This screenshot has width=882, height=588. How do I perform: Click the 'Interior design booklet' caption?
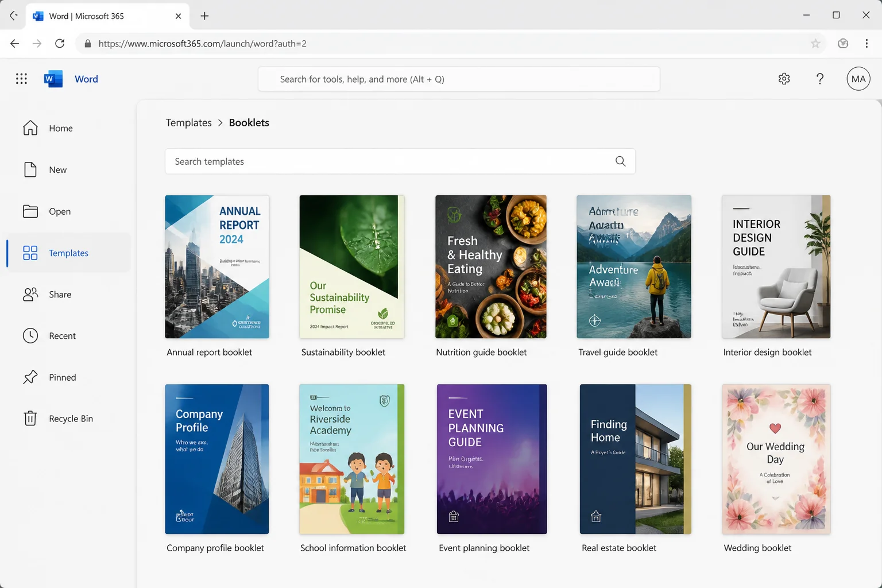(768, 353)
